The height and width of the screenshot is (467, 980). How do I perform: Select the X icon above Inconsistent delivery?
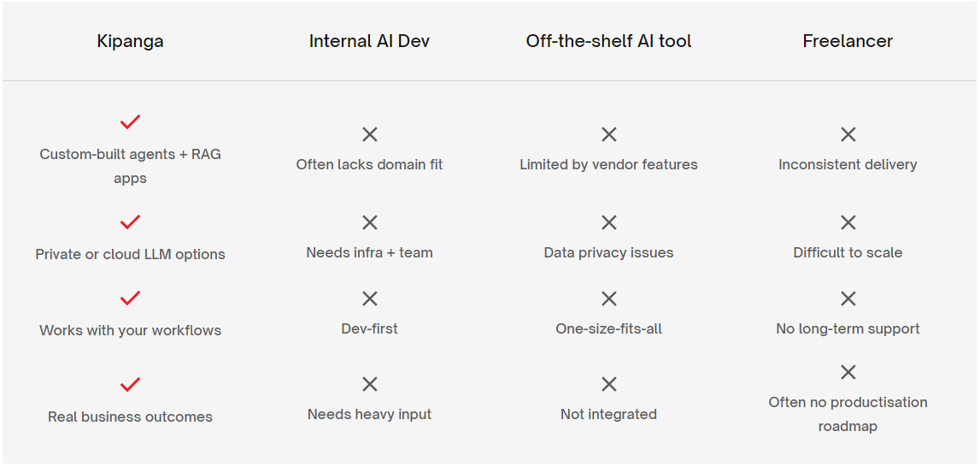[848, 134]
